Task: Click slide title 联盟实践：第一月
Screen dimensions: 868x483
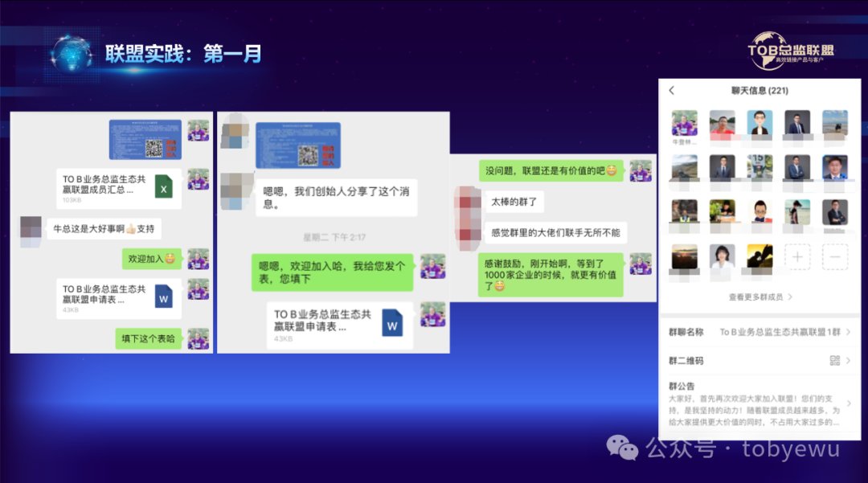Action: click(x=183, y=54)
